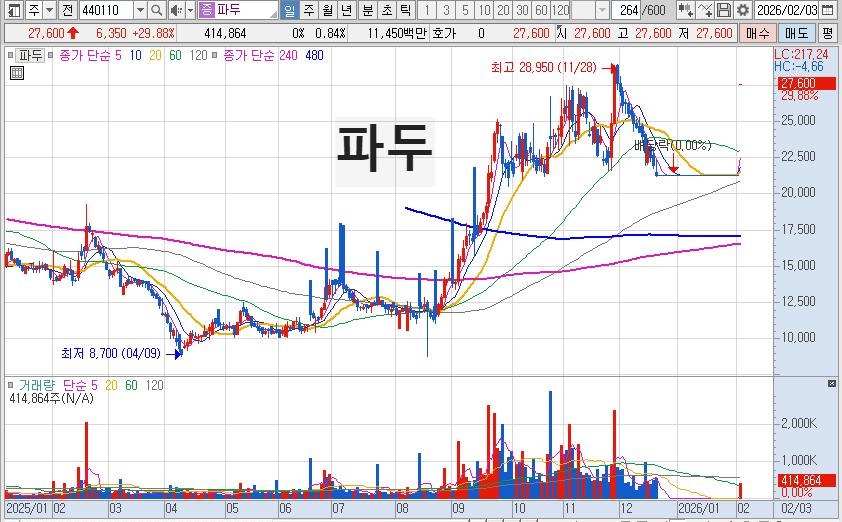Click the add indicator line icon
Image resolution: width=842 pixels, height=522 pixels.
click(704, 10)
